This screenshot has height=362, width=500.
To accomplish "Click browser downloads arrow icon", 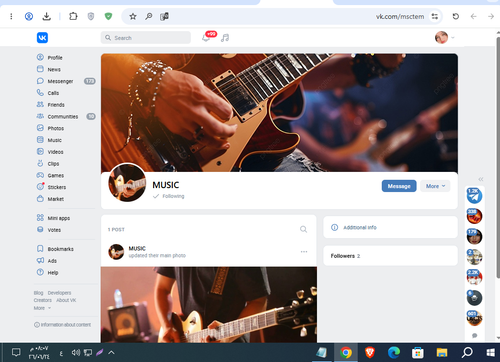I will (47, 16).
